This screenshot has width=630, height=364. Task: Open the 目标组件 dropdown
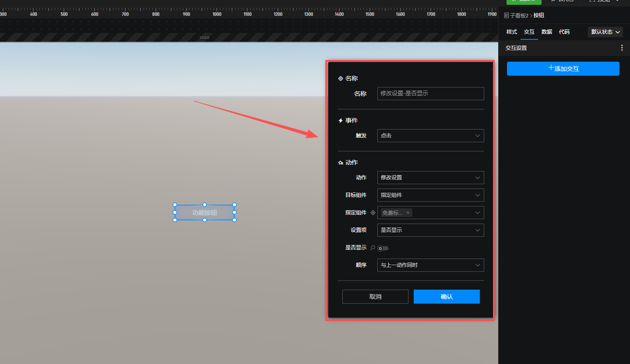pyautogui.click(x=430, y=195)
